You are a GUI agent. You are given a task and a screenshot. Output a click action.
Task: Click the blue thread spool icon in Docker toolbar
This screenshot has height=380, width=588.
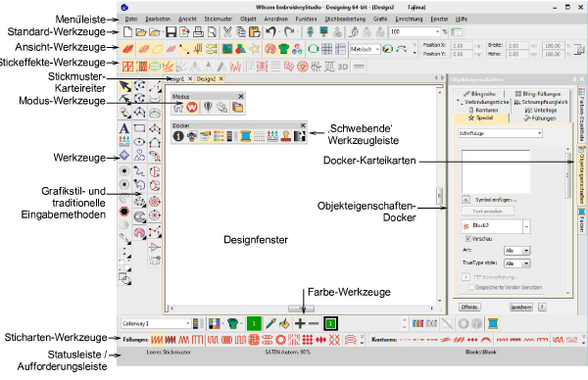[246, 136]
